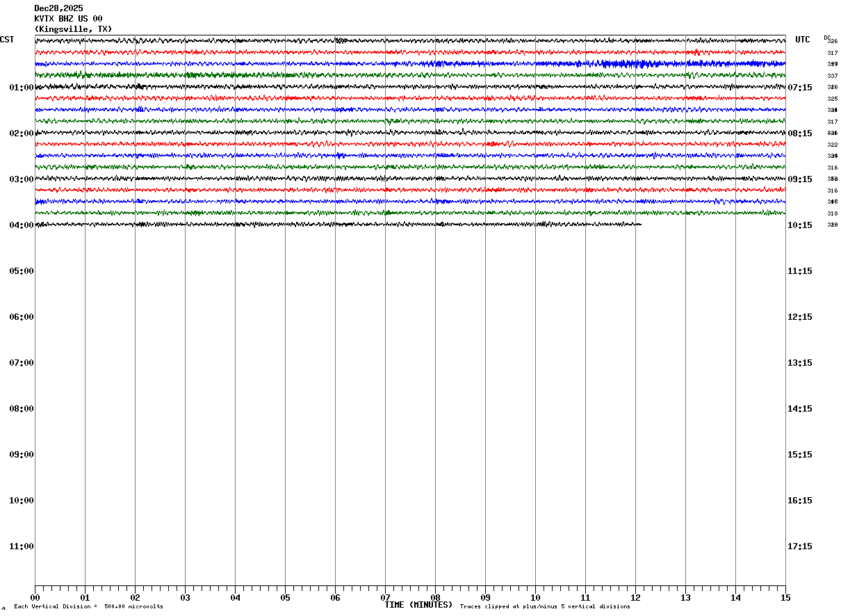Click the "04:00" CST hour label
This screenshot has height=616, width=841.
coord(22,225)
